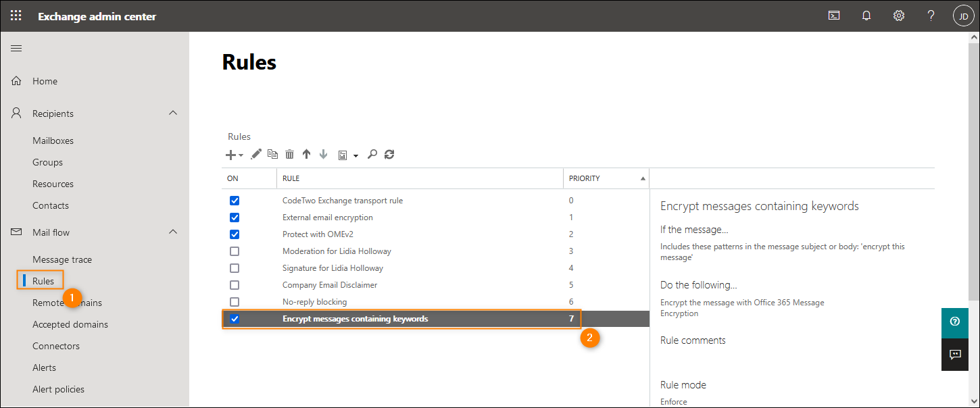This screenshot has width=980, height=408.
Task: Enable the Moderation for Lidia Holloway rule
Action: (235, 251)
